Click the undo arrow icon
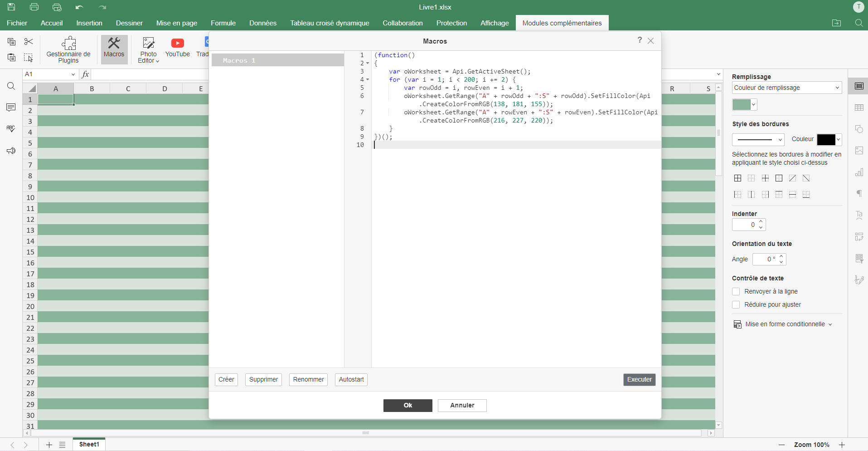This screenshot has height=451, width=868. click(79, 7)
